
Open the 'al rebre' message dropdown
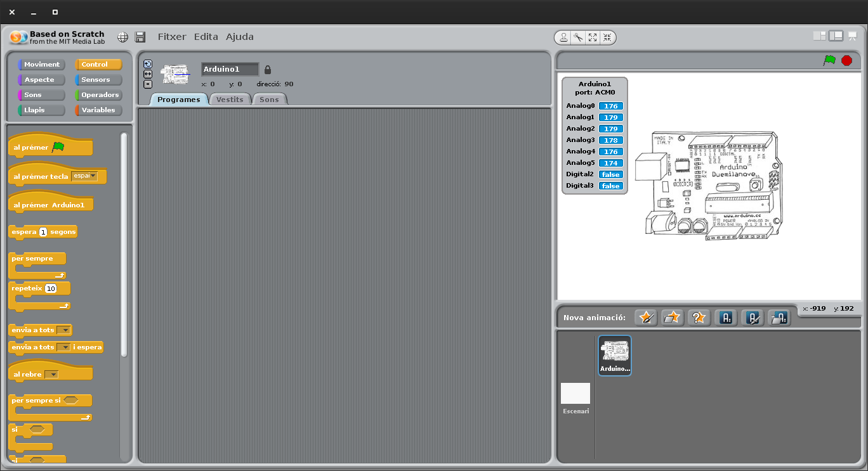point(52,375)
